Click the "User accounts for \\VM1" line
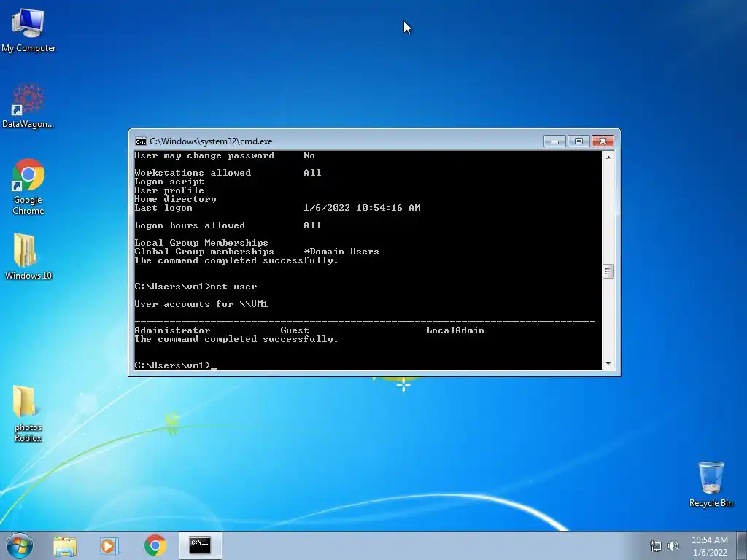 (201, 304)
